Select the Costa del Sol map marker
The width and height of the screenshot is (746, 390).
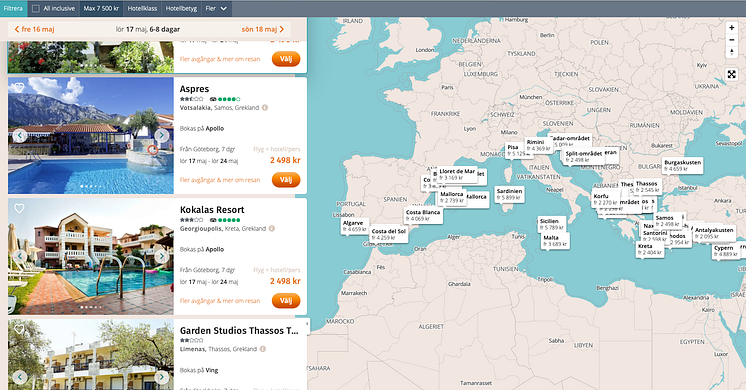tap(389, 234)
